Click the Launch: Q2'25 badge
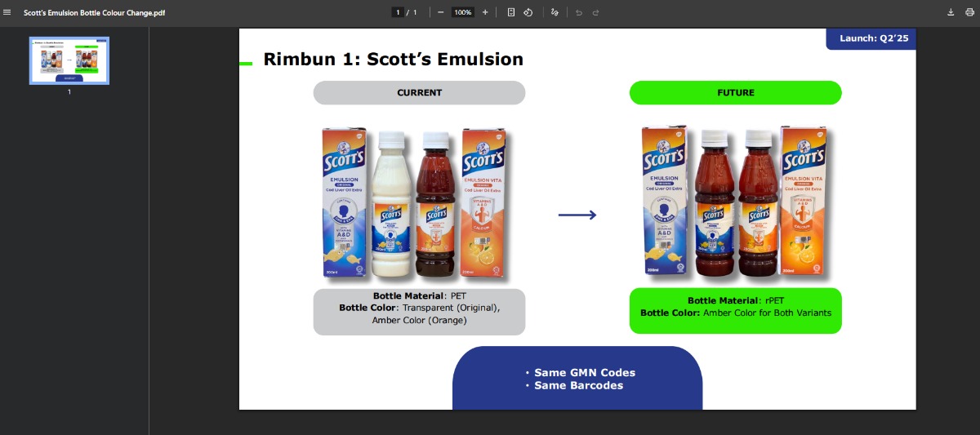The image size is (980, 435). (871, 38)
